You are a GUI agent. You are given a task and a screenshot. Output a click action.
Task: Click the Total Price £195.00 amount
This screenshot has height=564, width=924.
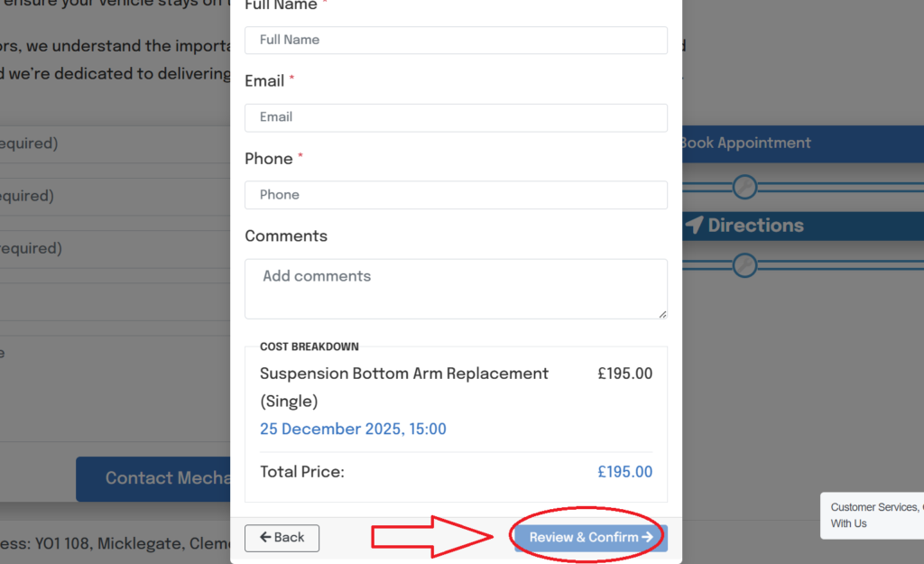click(624, 472)
